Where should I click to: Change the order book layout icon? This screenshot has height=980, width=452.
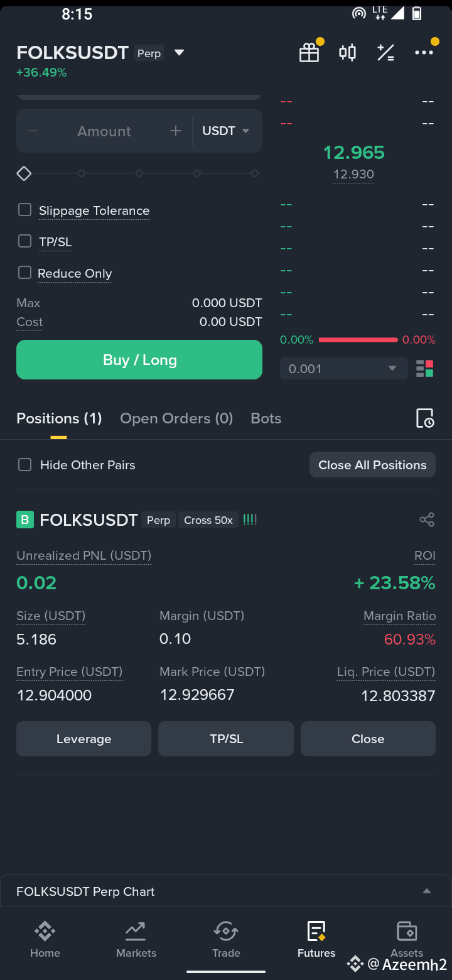[425, 369]
